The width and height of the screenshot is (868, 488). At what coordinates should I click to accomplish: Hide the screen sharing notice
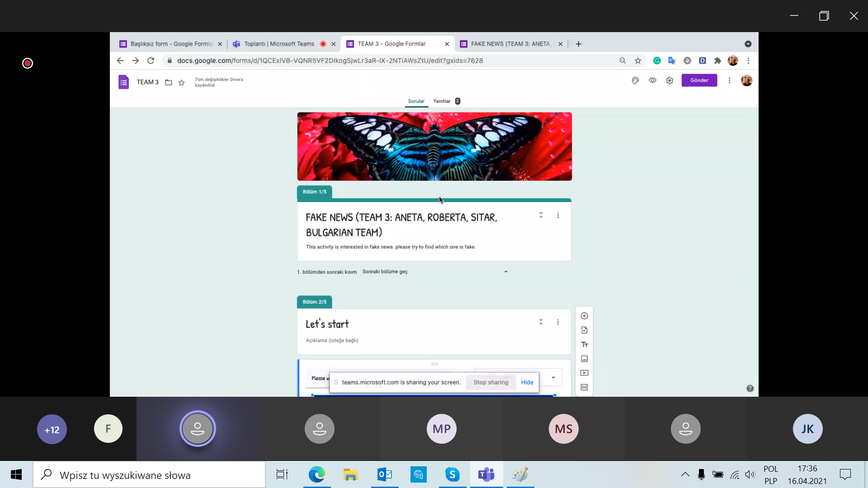pos(527,382)
